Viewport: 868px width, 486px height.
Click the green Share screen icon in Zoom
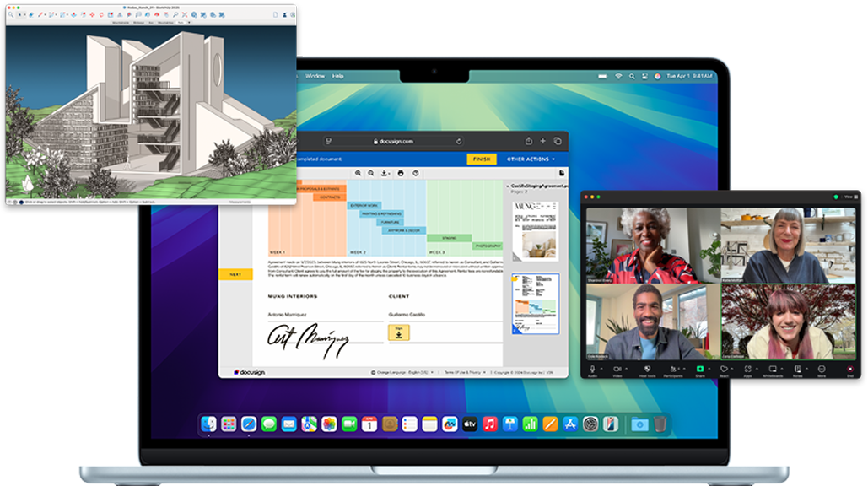(x=700, y=369)
